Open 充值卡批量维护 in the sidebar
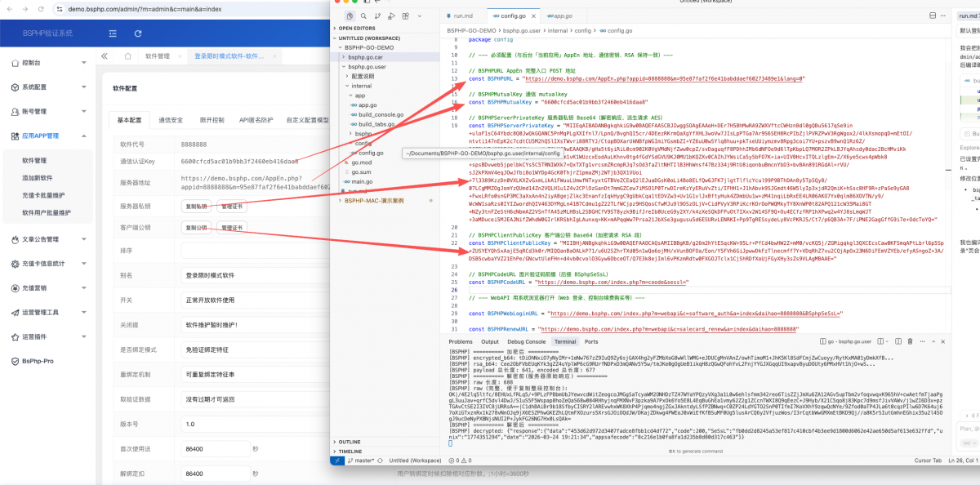The height and width of the screenshot is (485, 980). pyautogui.click(x=42, y=196)
